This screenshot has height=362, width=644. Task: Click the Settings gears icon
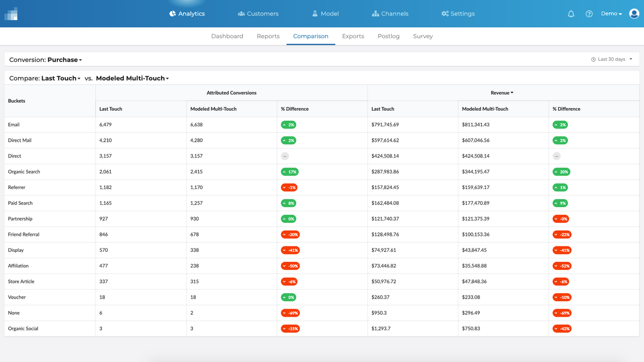click(x=445, y=14)
